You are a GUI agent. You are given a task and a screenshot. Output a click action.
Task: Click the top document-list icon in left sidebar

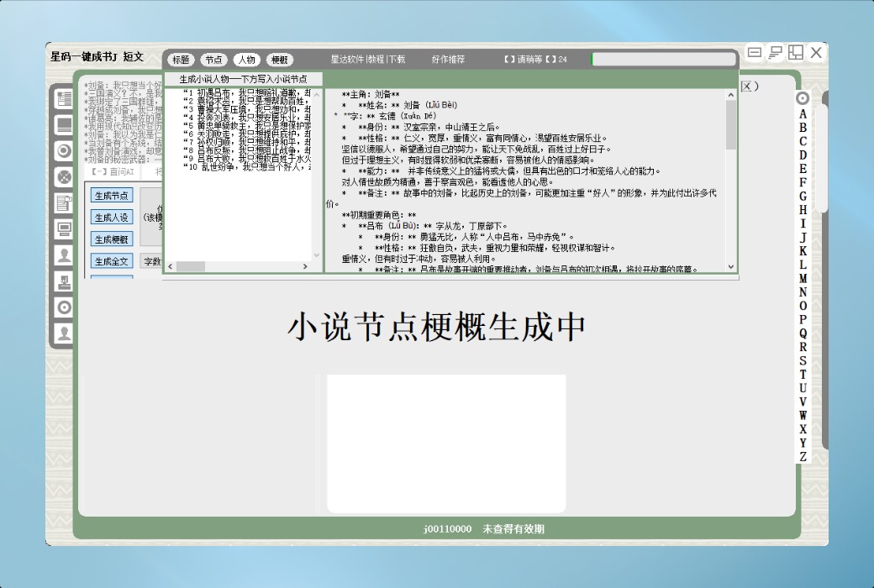[64, 99]
